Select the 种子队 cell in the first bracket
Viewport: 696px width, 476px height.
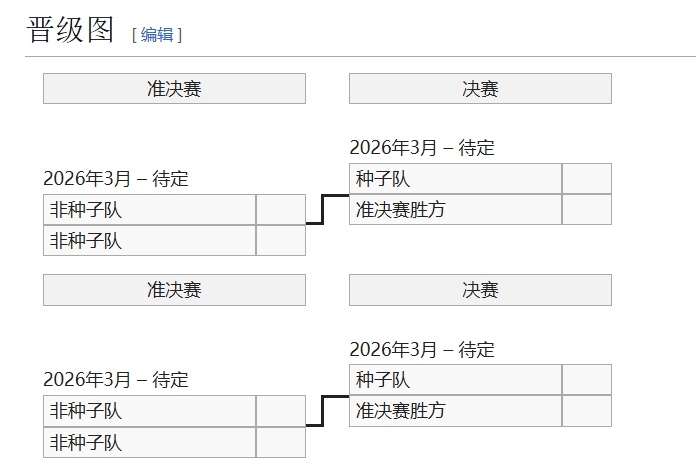(455, 179)
